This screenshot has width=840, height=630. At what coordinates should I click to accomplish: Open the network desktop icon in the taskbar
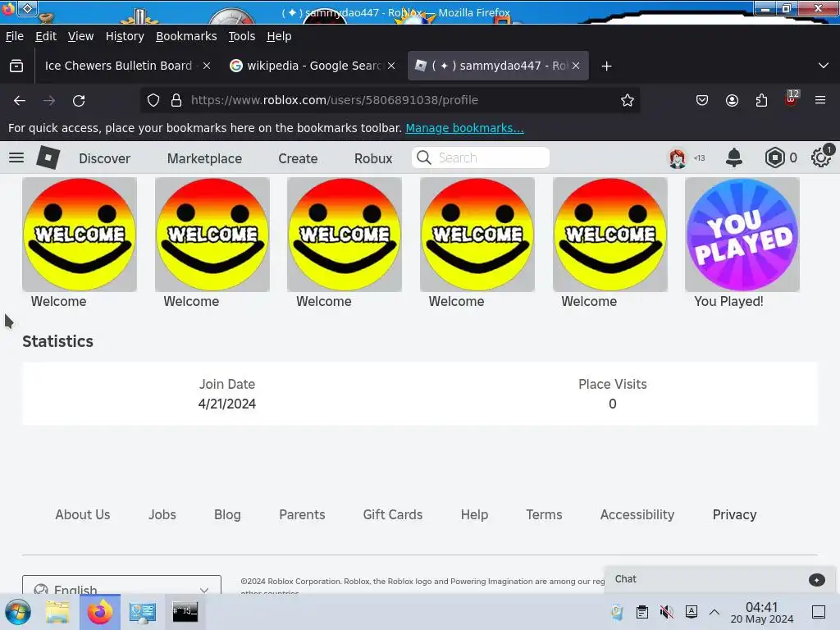pyautogui.click(x=143, y=612)
